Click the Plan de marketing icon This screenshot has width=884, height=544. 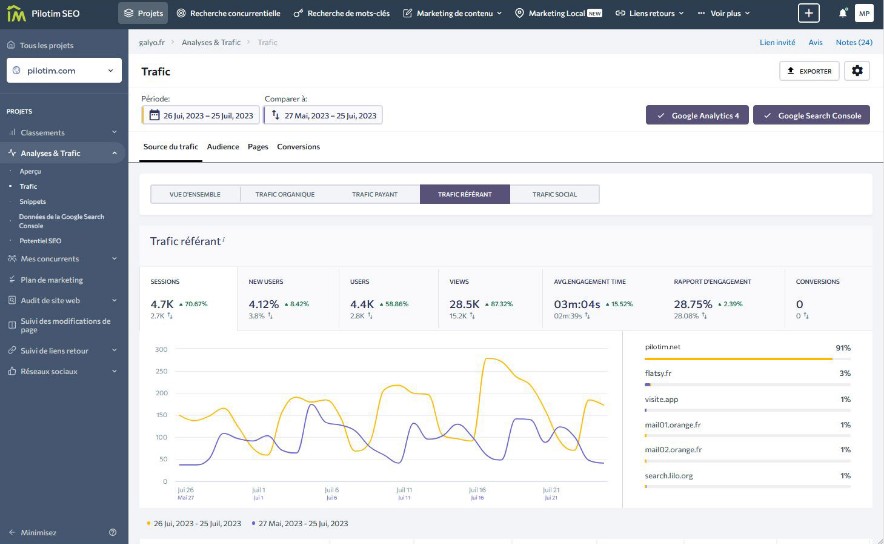click(12, 280)
